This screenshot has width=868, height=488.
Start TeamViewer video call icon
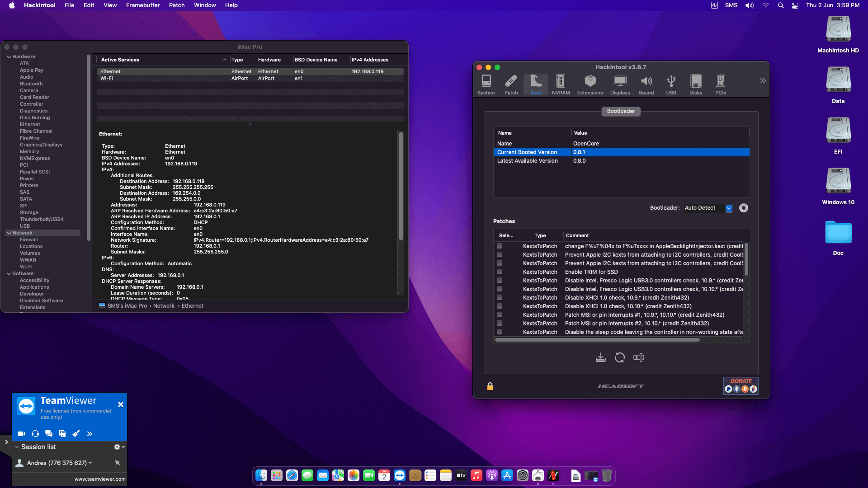coord(21,434)
